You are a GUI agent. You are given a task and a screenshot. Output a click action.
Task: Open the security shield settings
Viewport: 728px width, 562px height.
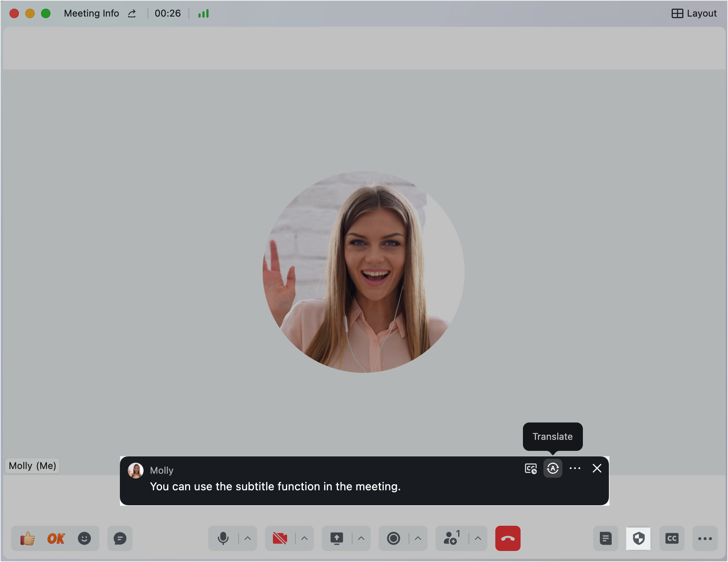(x=638, y=538)
